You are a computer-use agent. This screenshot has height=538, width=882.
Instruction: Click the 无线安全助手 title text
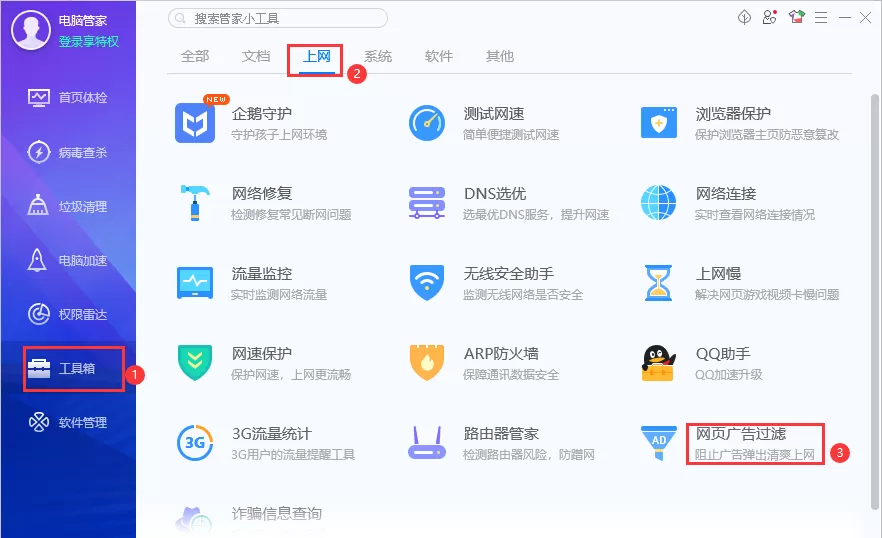point(509,274)
